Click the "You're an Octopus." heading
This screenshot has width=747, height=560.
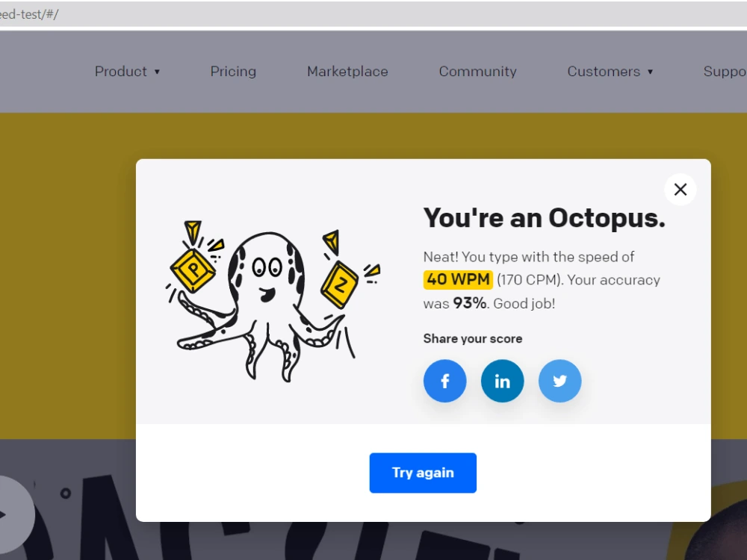[x=544, y=218]
